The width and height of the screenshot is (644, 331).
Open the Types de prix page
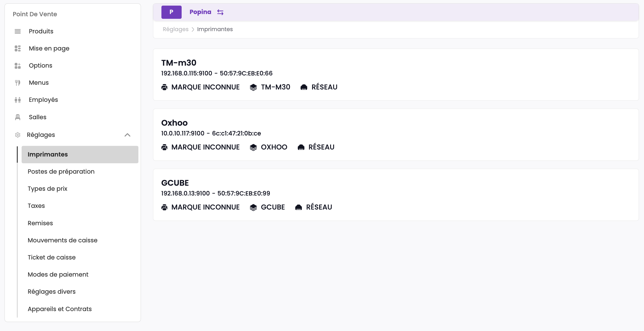pyautogui.click(x=47, y=189)
